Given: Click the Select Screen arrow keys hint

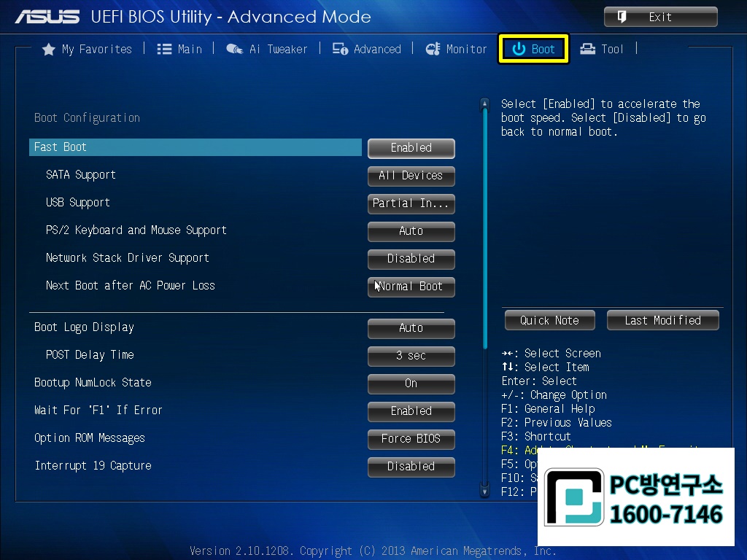Looking at the screenshot, I should [551, 354].
